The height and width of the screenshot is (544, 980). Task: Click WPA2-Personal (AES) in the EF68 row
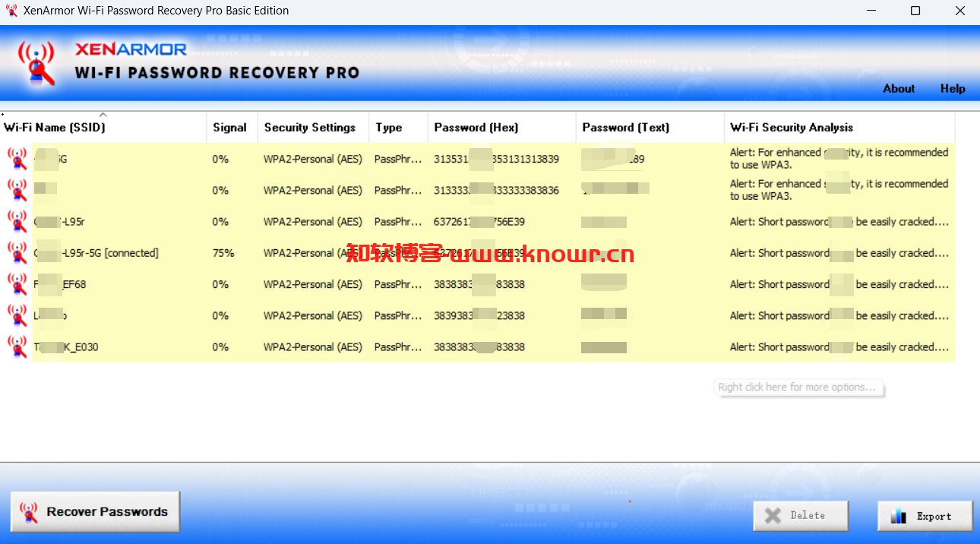313,284
